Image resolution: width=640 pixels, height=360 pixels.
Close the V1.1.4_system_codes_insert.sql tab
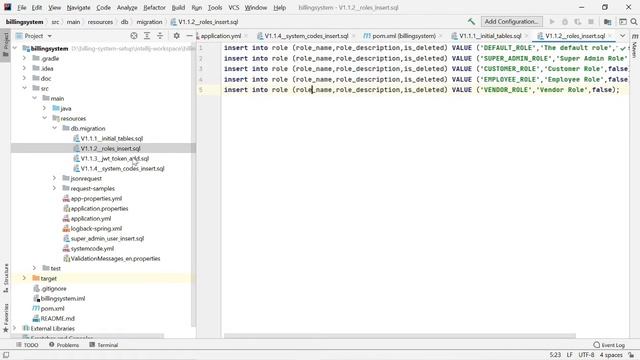coord(353,36)
